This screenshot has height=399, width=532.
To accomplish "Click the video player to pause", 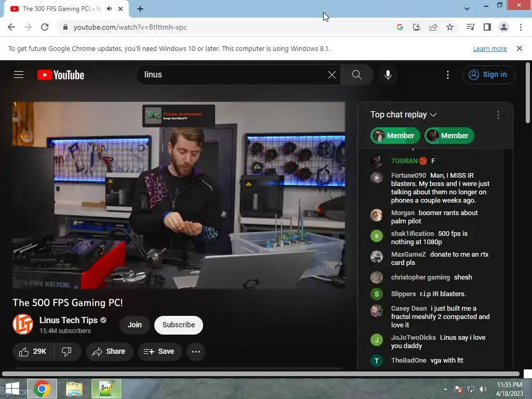I will (179, 195).
